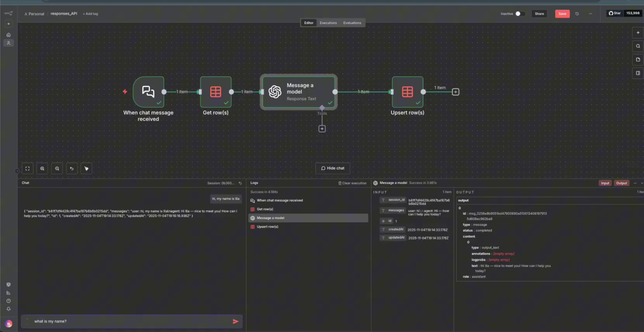
Task: Reset the chat session refresh icon
Action: [240, 183]
